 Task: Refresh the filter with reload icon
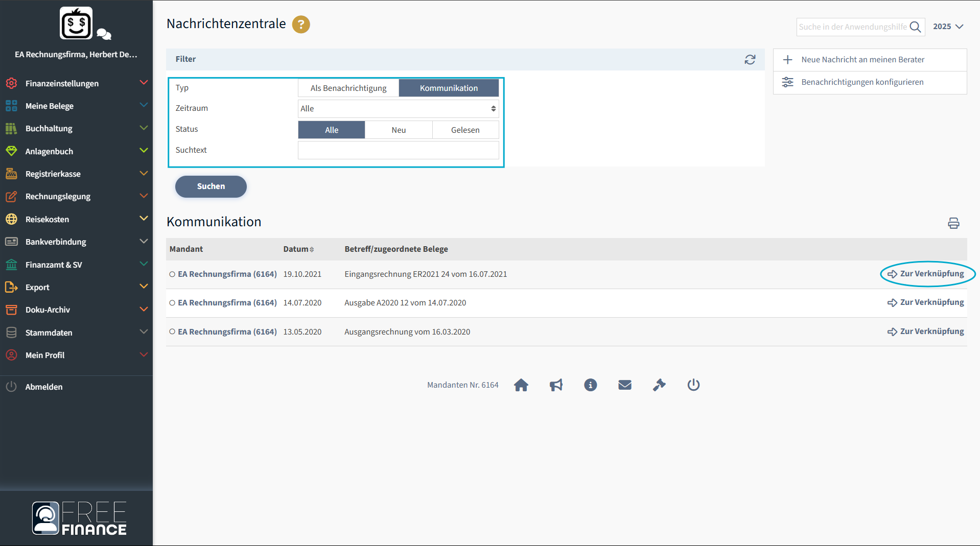point(750,60)
